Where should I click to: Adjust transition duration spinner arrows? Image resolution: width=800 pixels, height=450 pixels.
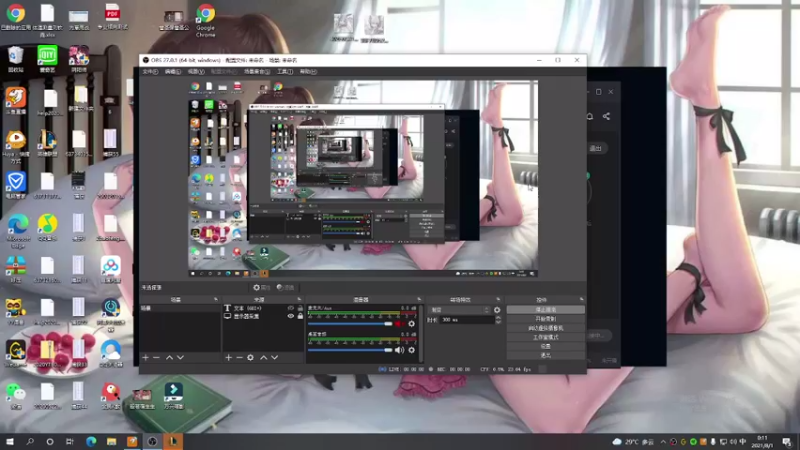tap(498, 320)
